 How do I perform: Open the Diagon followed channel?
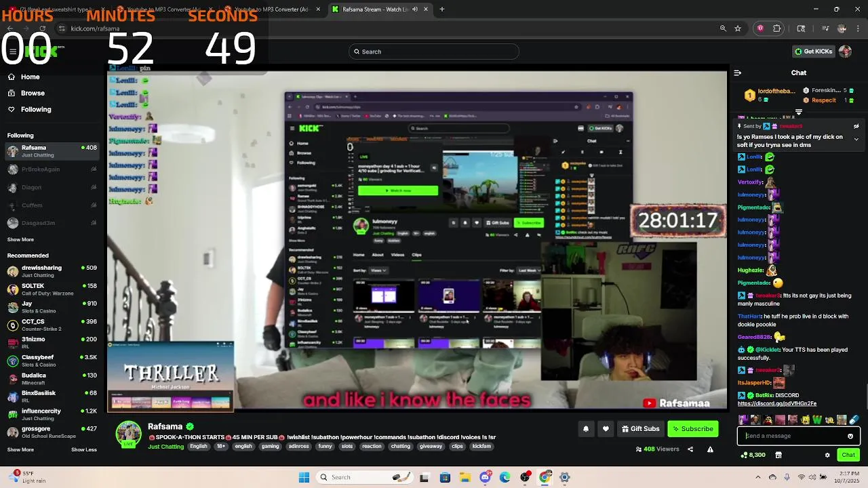point(52,187)
